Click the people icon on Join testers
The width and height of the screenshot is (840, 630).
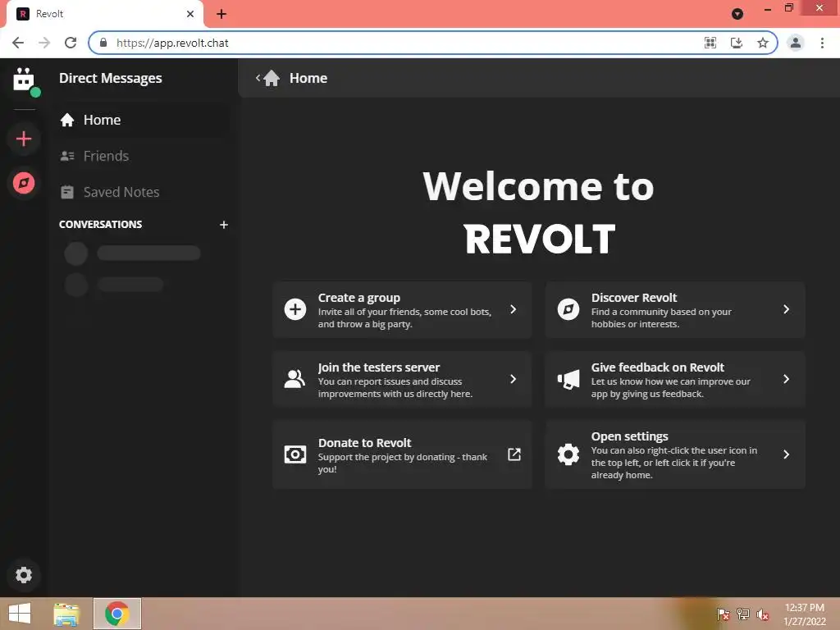click(x=294, y=379)
